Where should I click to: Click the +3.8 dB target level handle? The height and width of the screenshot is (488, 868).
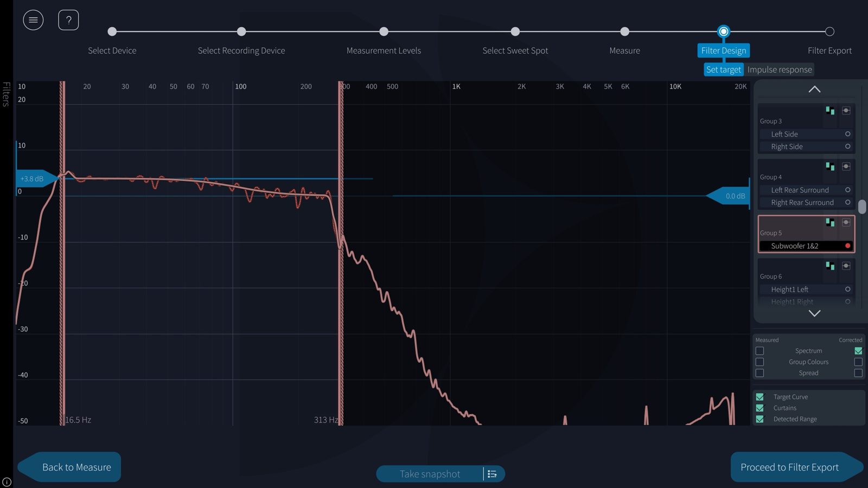tap(36, 178)
